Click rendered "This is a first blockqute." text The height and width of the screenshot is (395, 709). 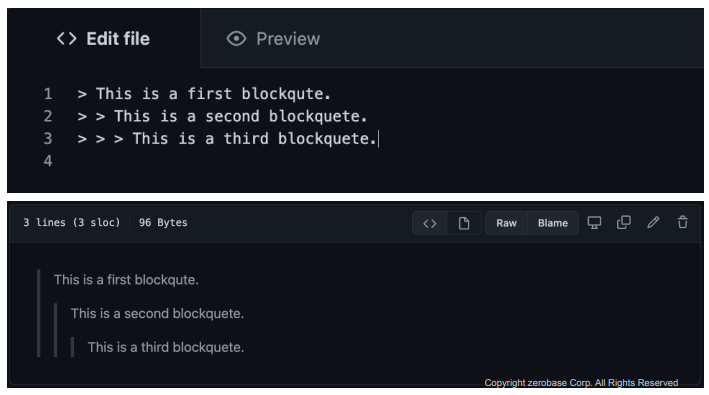[x=126, y=280]
